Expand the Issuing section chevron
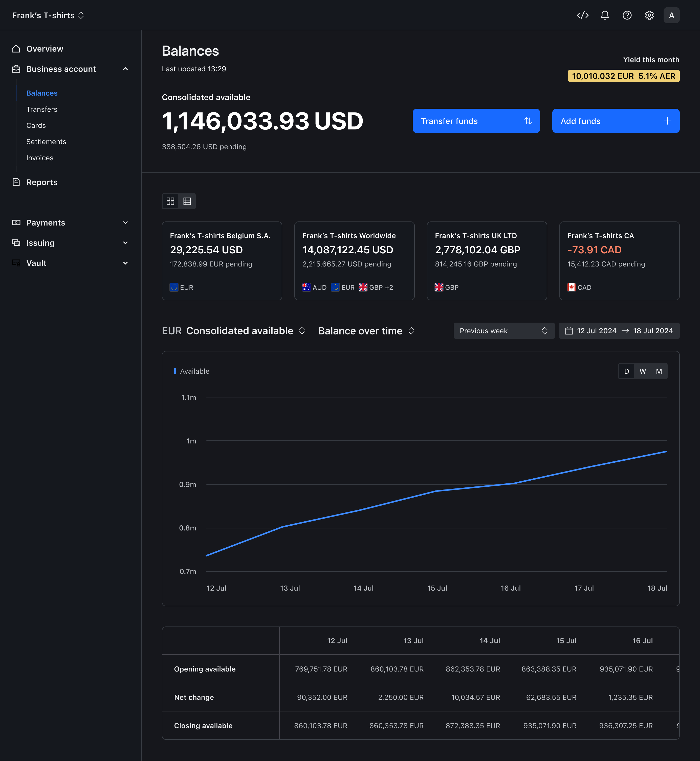 coord(125,243)
